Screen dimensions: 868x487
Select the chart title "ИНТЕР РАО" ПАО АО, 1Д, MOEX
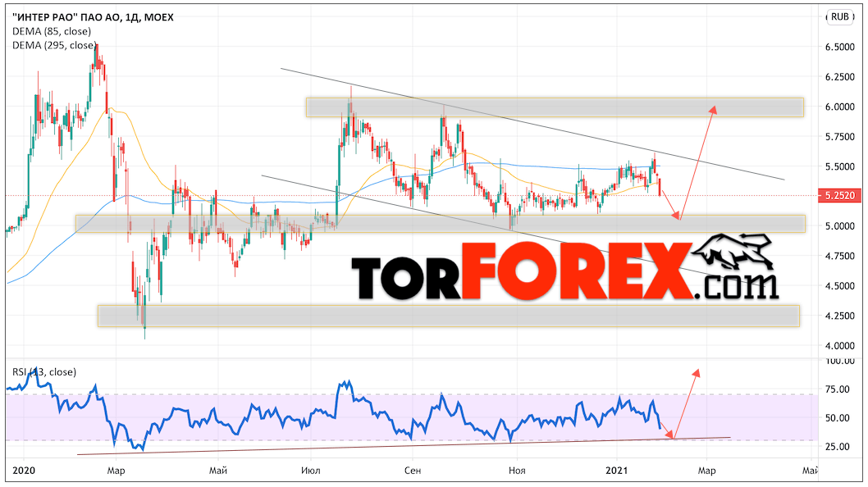click(93, 17)
